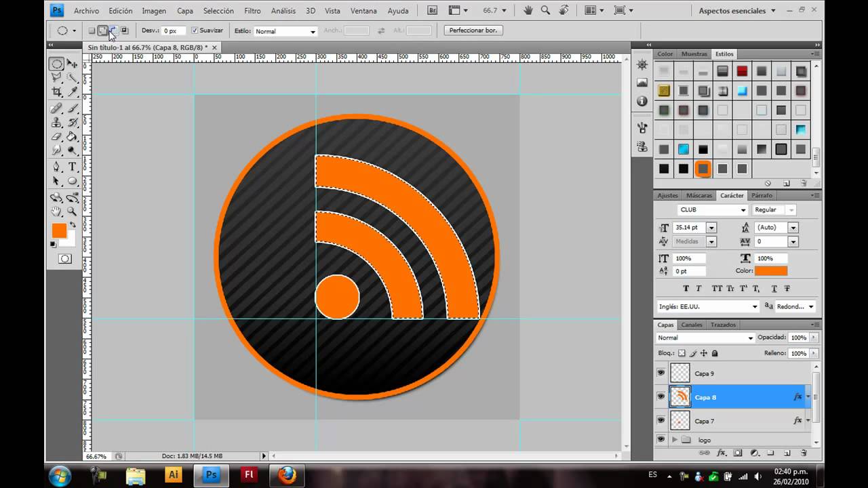Select the orange-bordered style swatch
Screen dimensions: 868x488
pos(703,169)
